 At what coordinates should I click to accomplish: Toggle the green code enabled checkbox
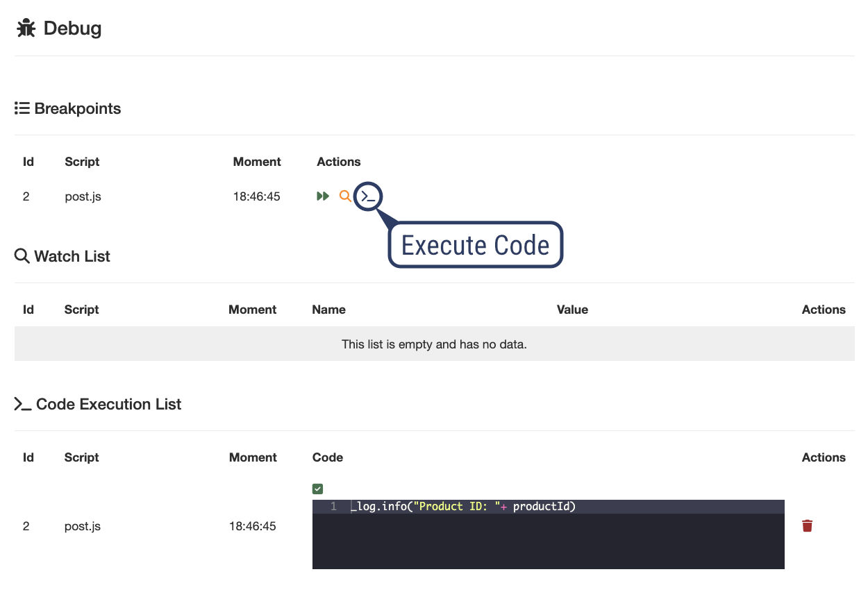pos(318,489)
